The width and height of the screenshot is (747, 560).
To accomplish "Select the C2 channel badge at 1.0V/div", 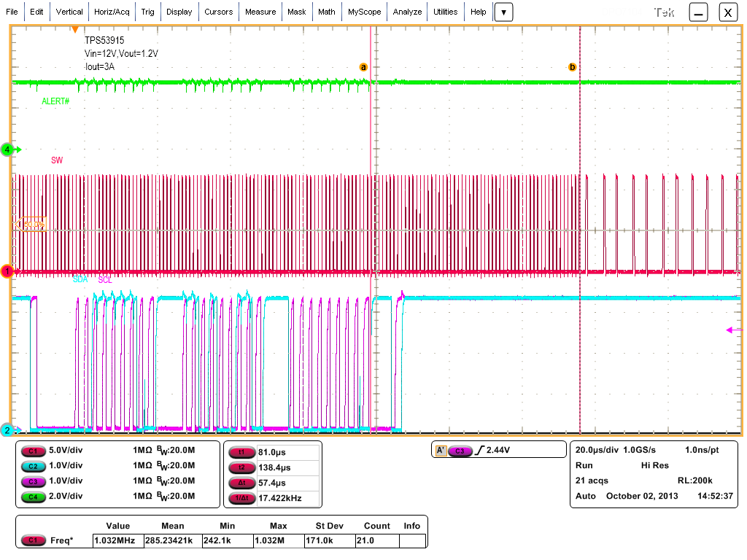I will 34,466.
